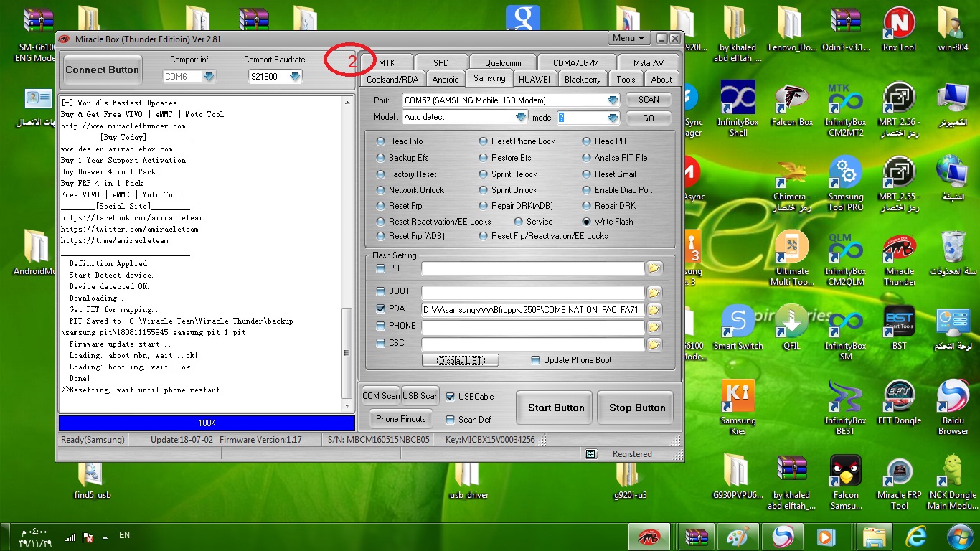Image resolution: width=980 pixels, height=551 pixels.
Task: Open the BST desktop shortcut
Action: tap(899, 327)
